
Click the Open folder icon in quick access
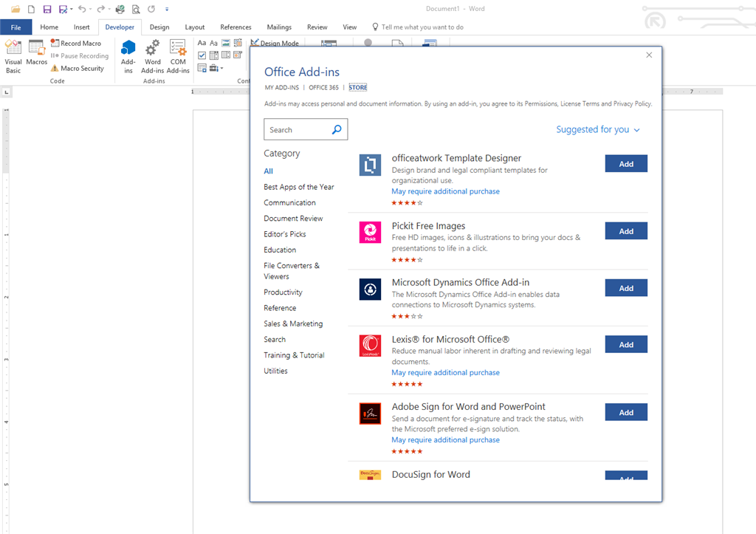16,9
